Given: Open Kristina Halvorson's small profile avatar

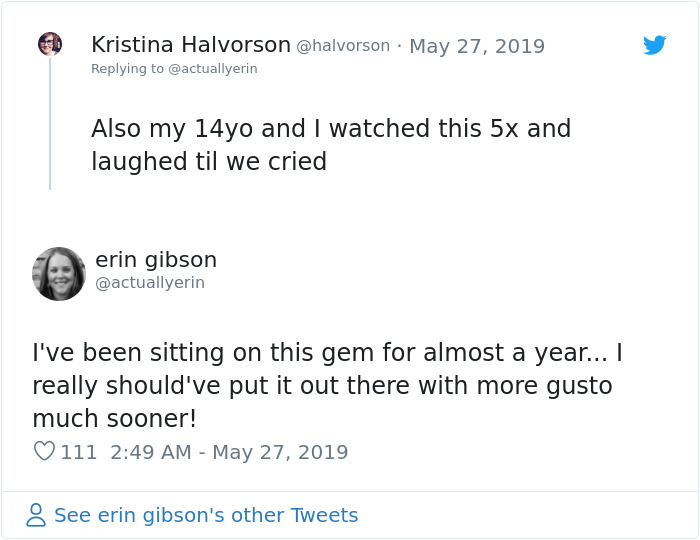Looking at the screenshot, I should click(x=50, y=44).
